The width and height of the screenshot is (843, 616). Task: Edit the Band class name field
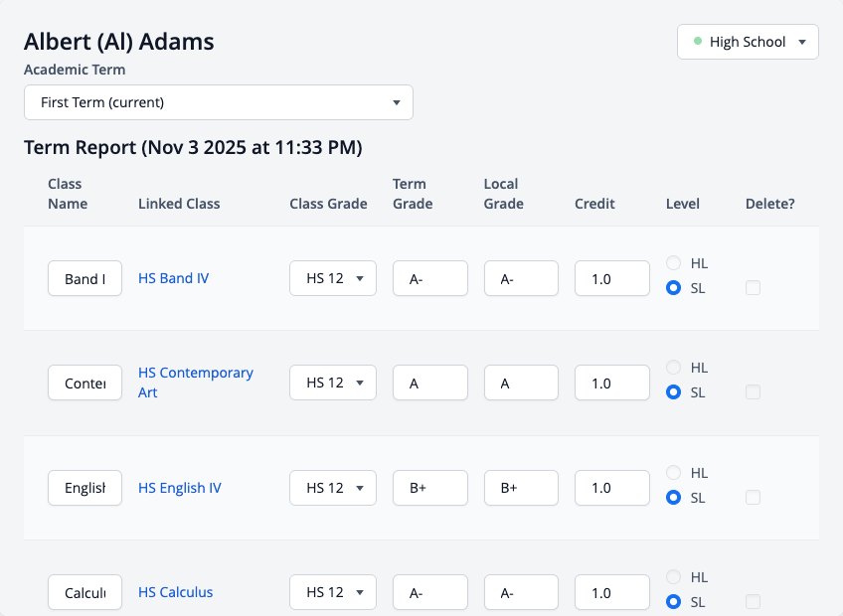pyautogui.click(x=84, y=278)
